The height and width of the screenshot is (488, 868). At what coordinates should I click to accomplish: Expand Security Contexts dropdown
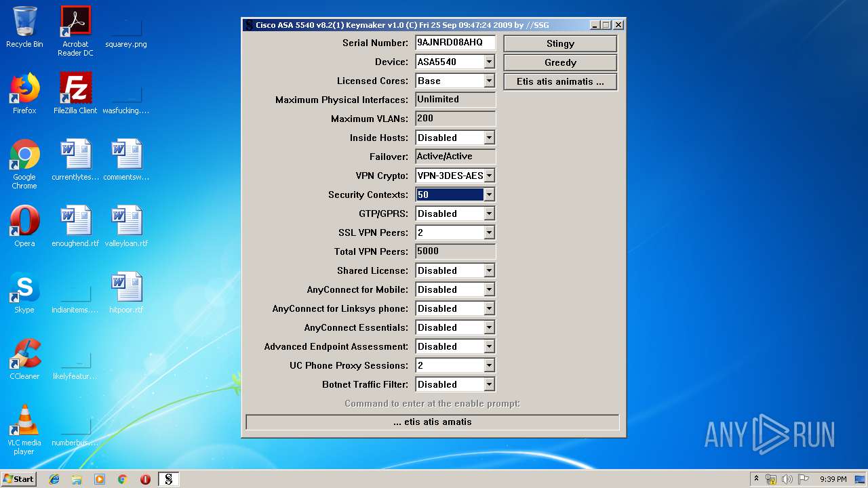[490, 195]
